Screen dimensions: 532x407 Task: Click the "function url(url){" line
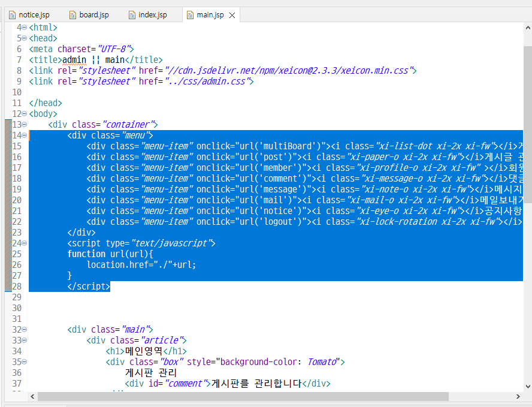[110, 254]
